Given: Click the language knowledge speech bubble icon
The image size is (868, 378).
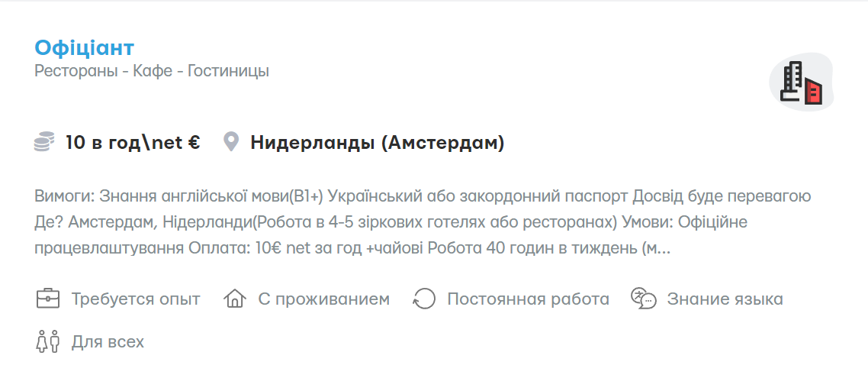Looking at the screenshot, I should click(643, 299).
